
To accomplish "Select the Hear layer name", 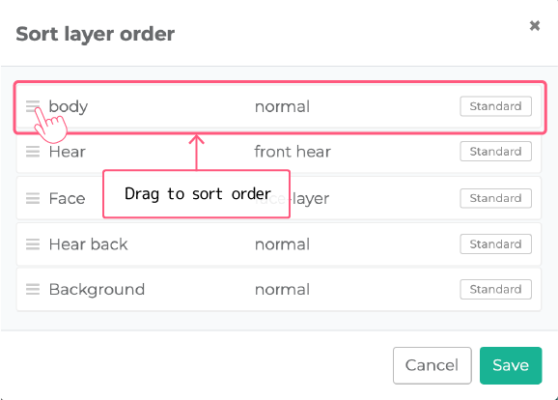I will pos(67,152).
